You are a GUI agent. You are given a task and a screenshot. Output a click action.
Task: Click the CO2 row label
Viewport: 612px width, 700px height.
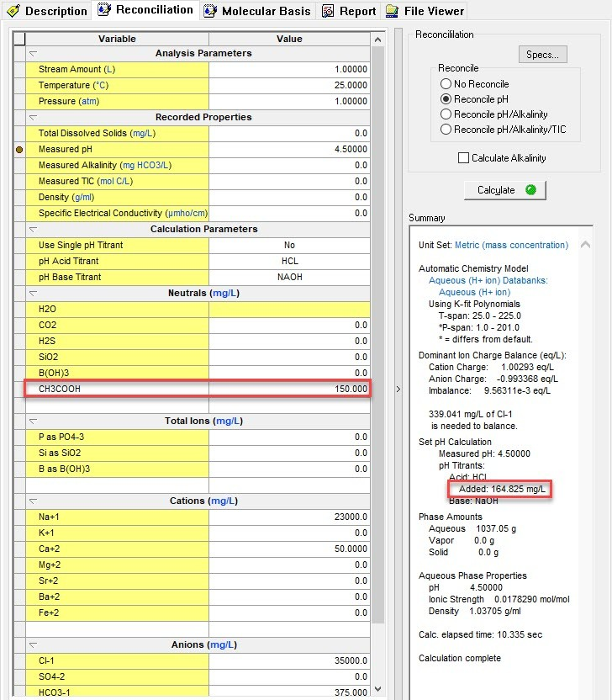coord(117,326)
